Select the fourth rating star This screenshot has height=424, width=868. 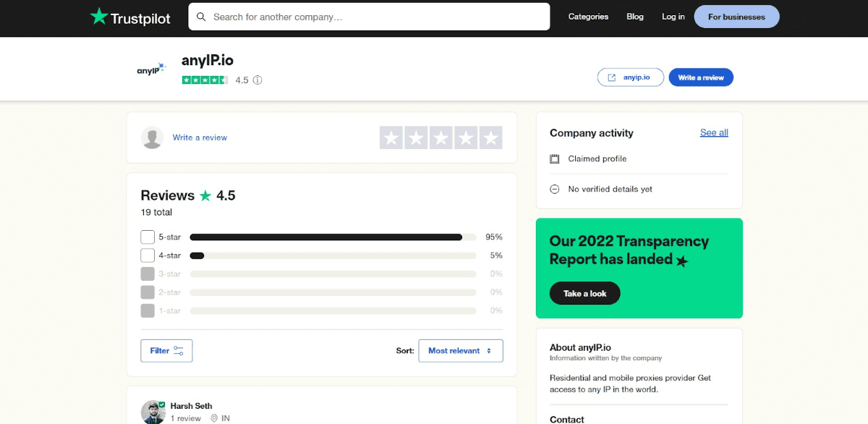click(466, 137)
